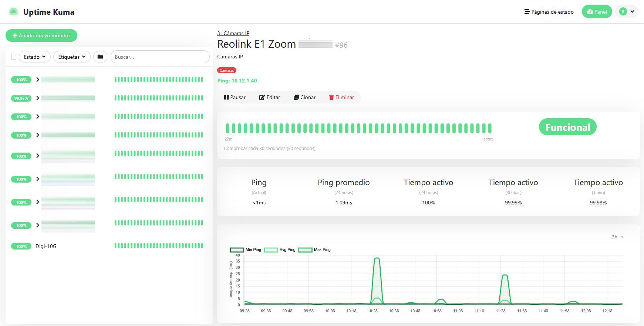Clone the monitor with Clonar
644x326 pixels.
pyautogui.click(x=304, y=97)
